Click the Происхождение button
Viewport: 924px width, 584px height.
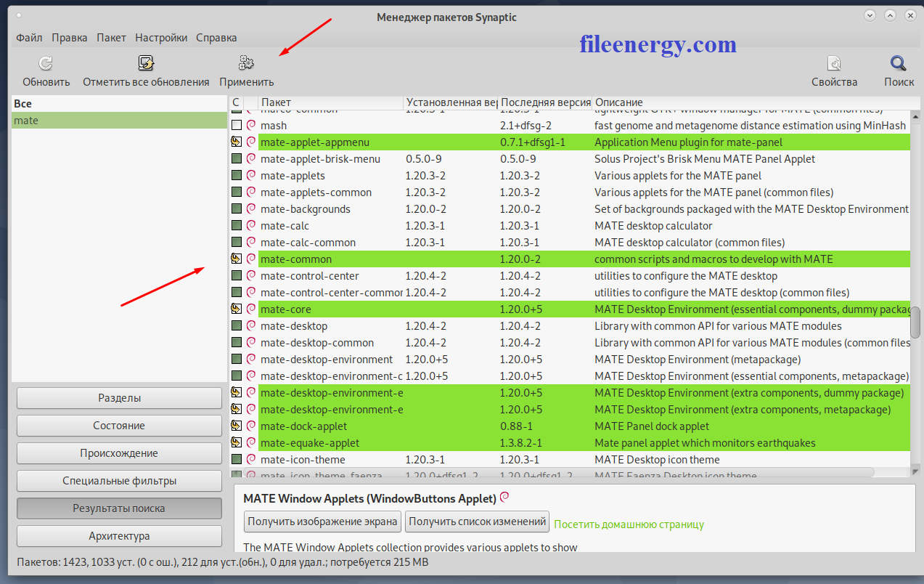(x=119, y=453)
